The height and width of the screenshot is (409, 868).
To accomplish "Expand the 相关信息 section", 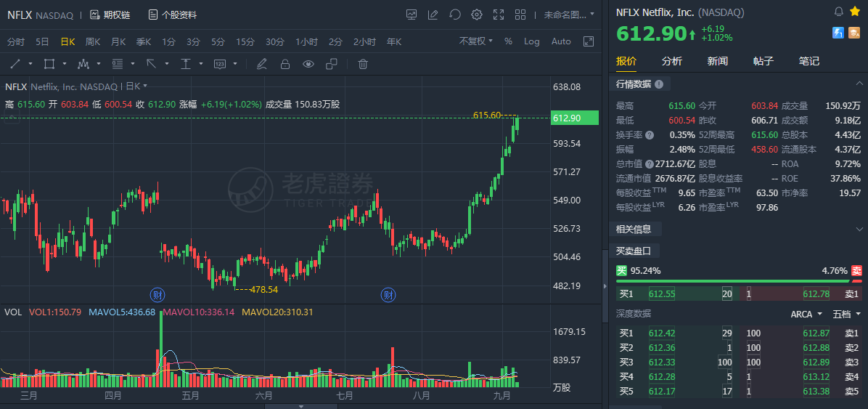I will (x=859, y=229).
